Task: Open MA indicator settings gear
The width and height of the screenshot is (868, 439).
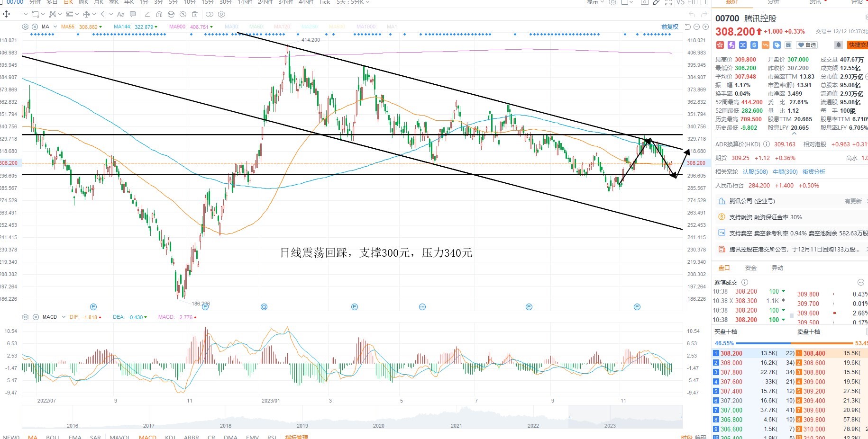Action: 25,27
